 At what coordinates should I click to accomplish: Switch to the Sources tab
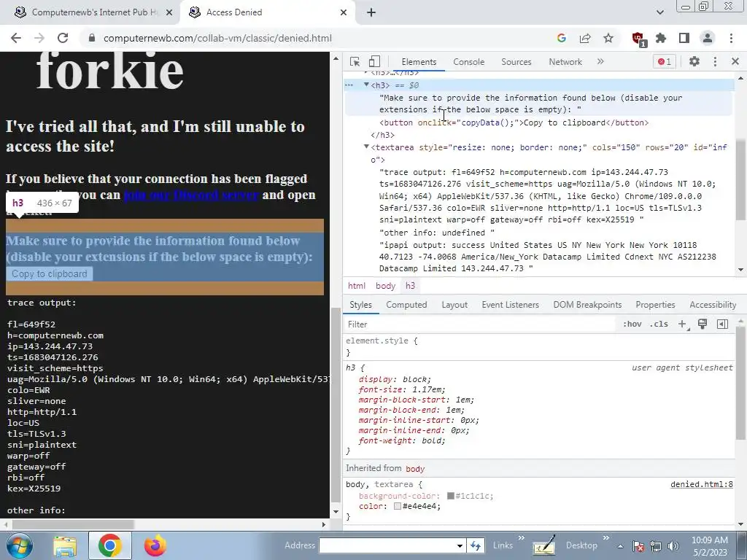point(516,62)
